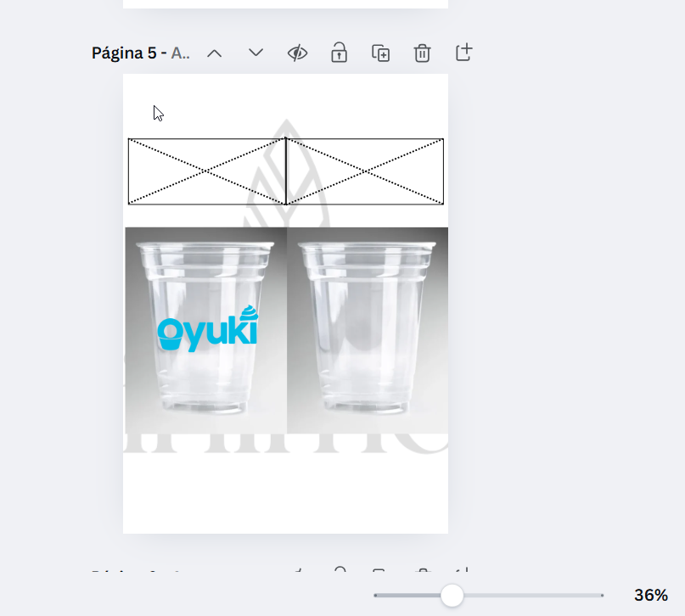The image size is (685, 616).
Task: Move Página 5 up with the chevron
Action: (x=215, y=53)
